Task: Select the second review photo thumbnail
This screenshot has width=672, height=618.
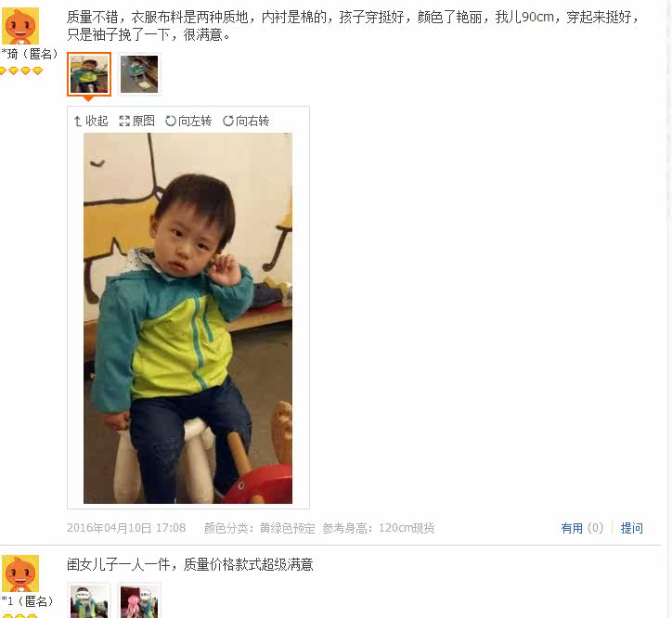Action: pyautogui.click(x=139, y=74)
